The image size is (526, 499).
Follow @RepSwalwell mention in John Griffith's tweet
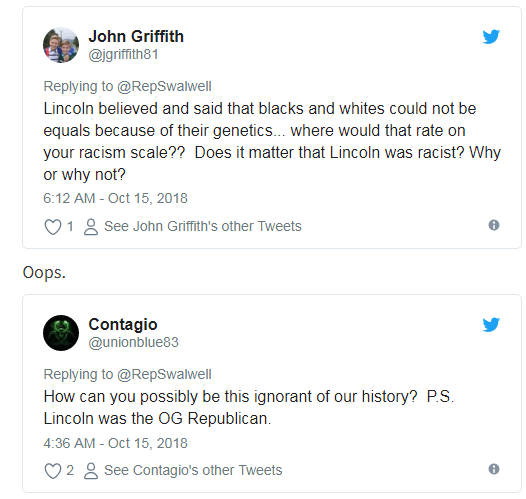pos(164,87)
